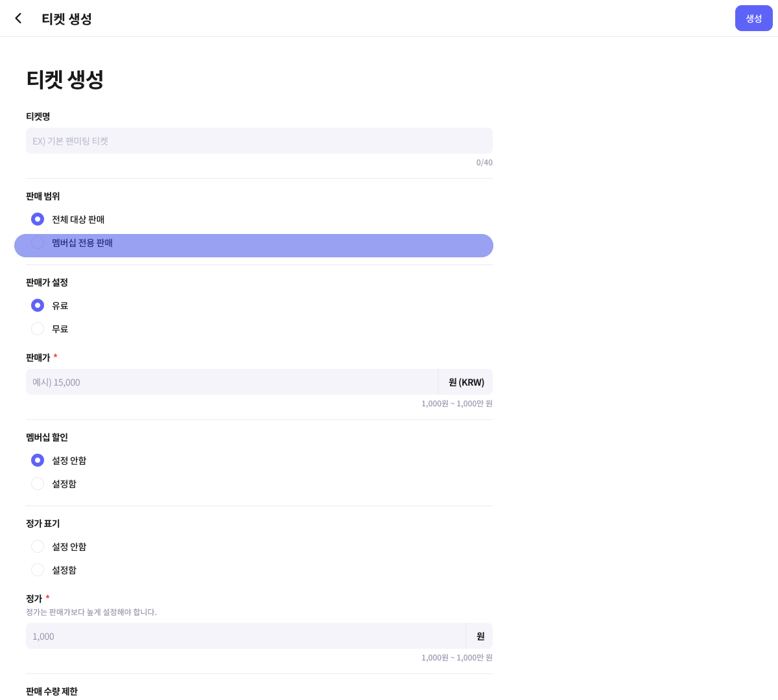Click the 정가 input field
Image resolution: width=778 pixels, height=700 pixels.
tap(246, 636)
